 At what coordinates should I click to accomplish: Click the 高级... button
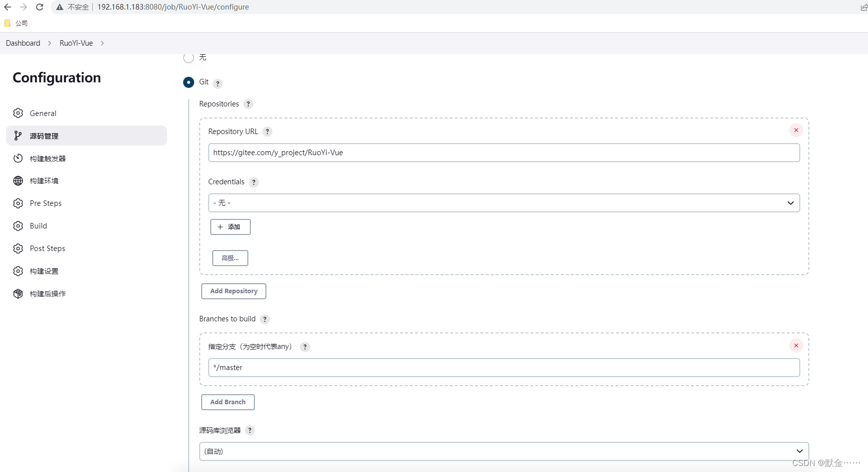(230, 258)
